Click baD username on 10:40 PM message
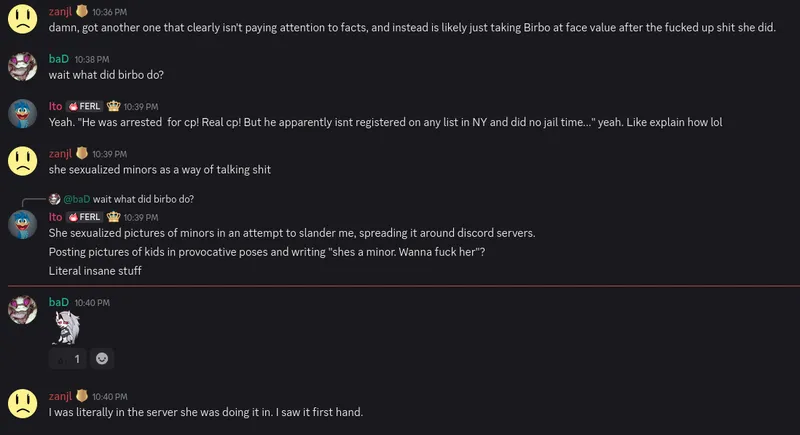The height and width of the screenshot is (435, 800). tap(58, 302)
